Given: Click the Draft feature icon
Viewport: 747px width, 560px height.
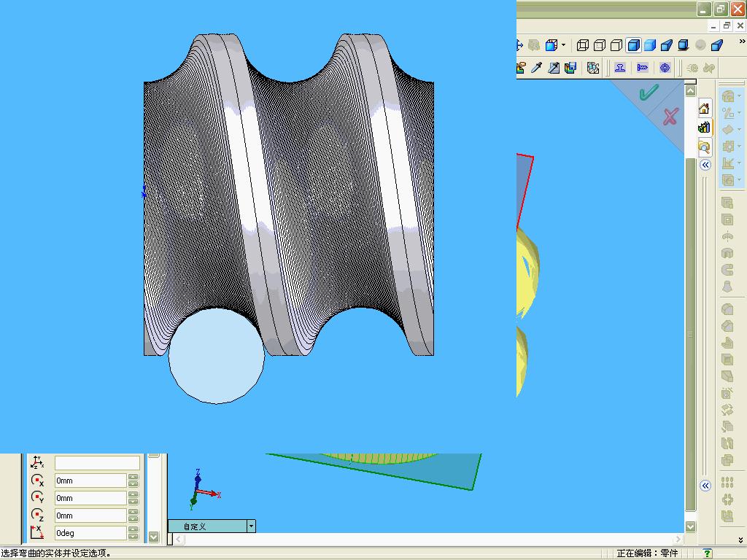Looking at the screenshot, I should 727,376.
